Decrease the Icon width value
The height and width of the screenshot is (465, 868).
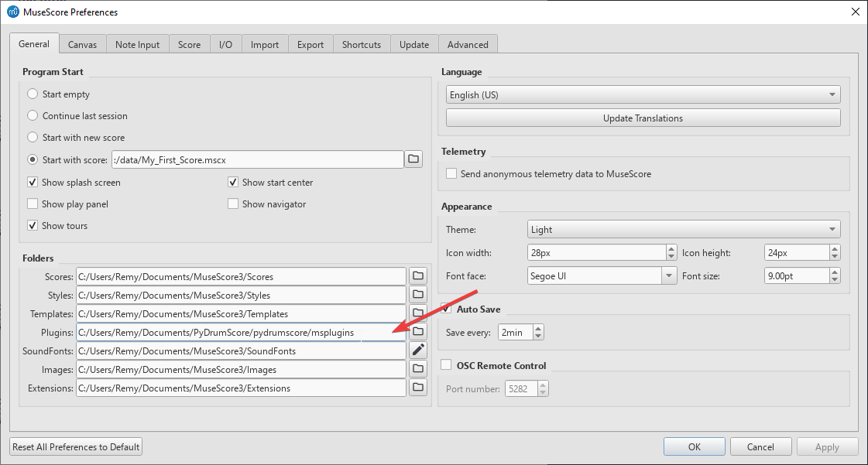pos(671,257)
